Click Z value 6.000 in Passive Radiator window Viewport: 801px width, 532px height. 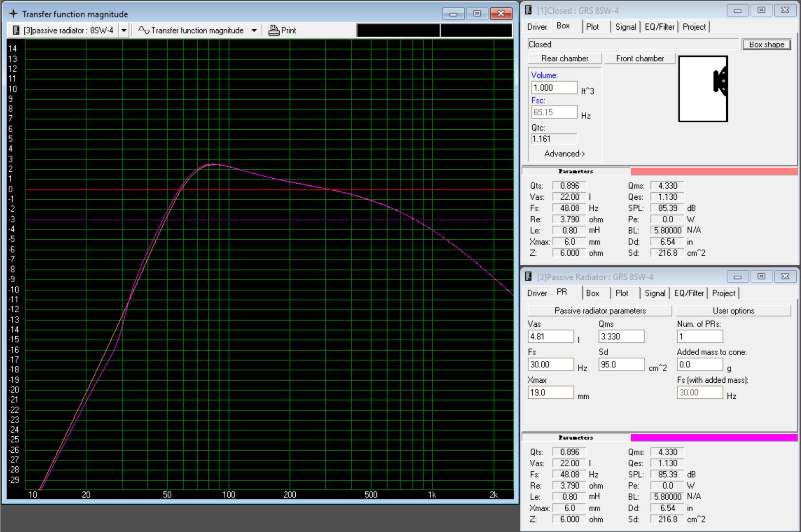coord(569,519)
